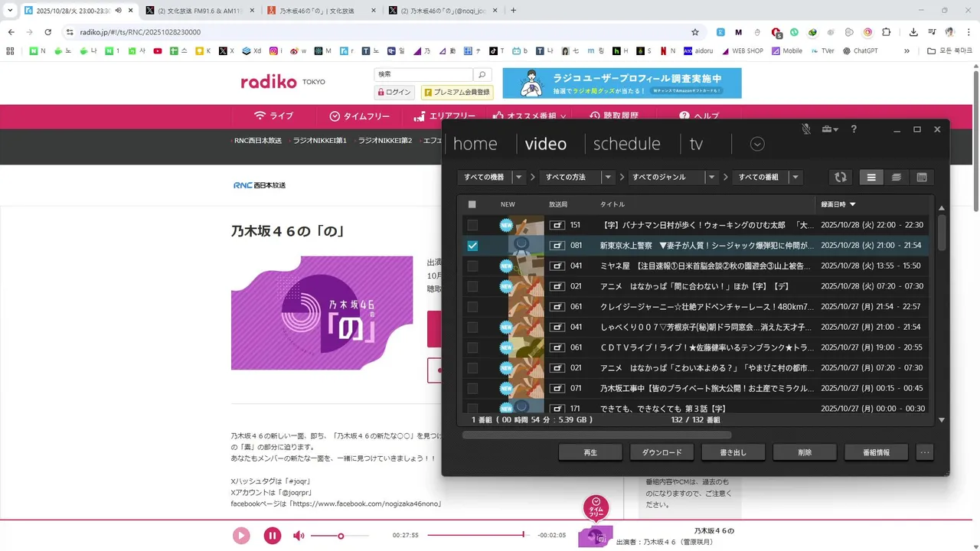Open the WEB SHOP bookmark

tap(742, 51)
